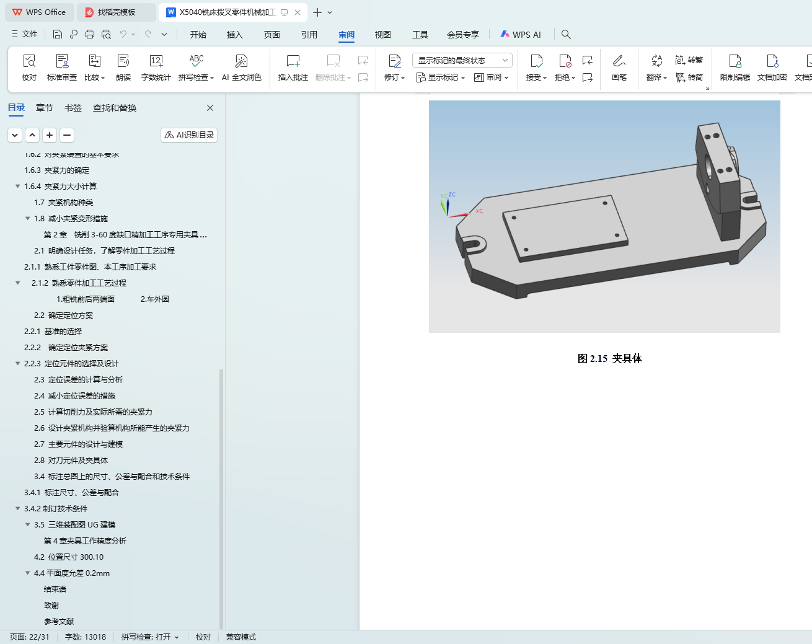Click the down-chevron button in the outline toolbar
The image size is (812, 644).
pos(15,135)
